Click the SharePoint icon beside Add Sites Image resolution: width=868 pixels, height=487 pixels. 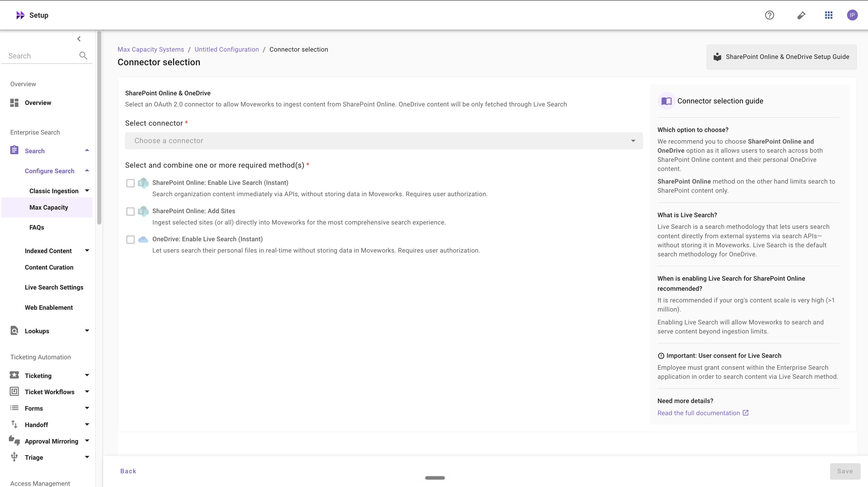tap(143, 211)
